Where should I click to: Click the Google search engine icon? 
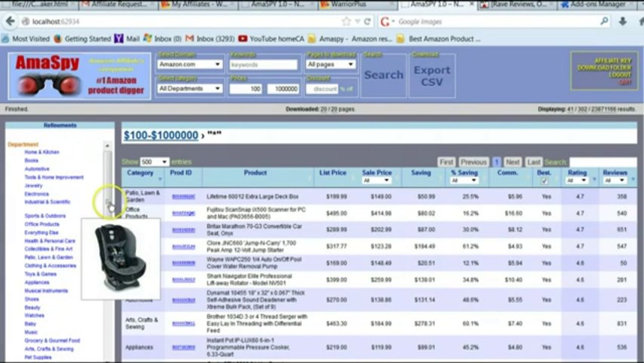pyautogui.click(x=385, y=22)
